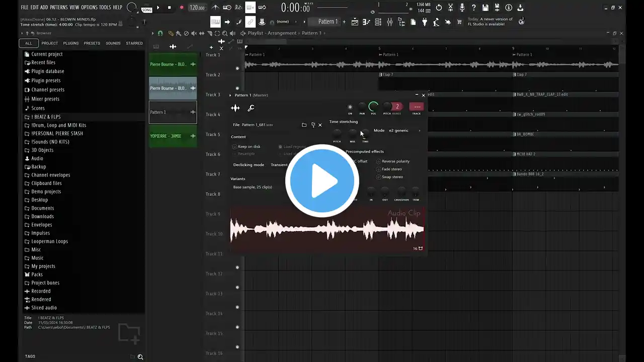
Task: Stop playback with the transport stop button
Action: tap(169, 8)
